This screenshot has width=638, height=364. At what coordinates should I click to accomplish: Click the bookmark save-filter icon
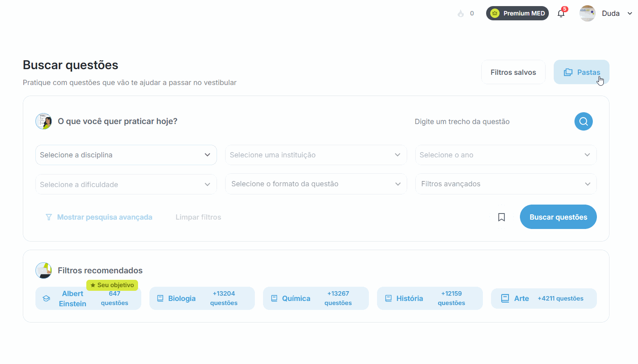point(502,217)
